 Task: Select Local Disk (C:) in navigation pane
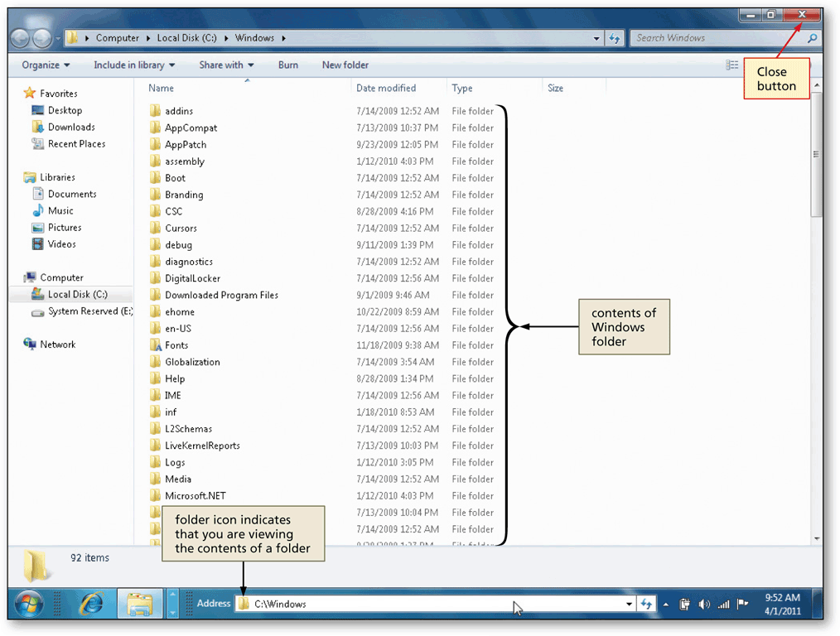77,294
